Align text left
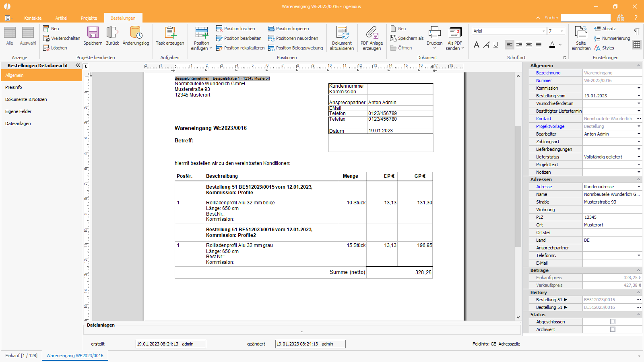This screenshot has width=644, height=362. click(x=510, y=45)
